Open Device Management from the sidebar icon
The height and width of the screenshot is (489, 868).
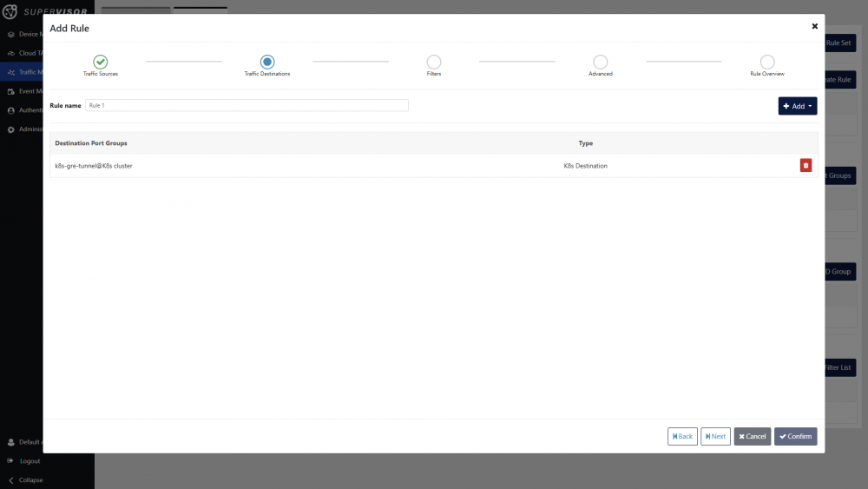(11, 34)
